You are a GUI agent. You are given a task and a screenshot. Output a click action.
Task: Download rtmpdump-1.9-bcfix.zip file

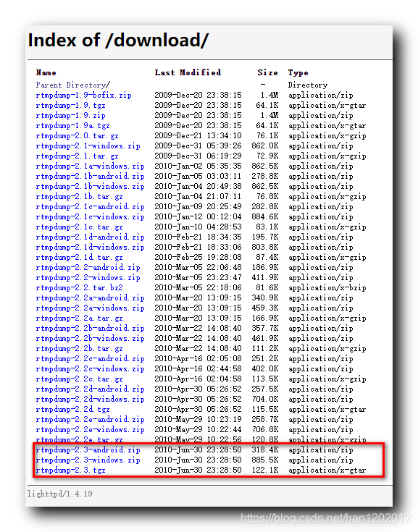pos(83,95)
